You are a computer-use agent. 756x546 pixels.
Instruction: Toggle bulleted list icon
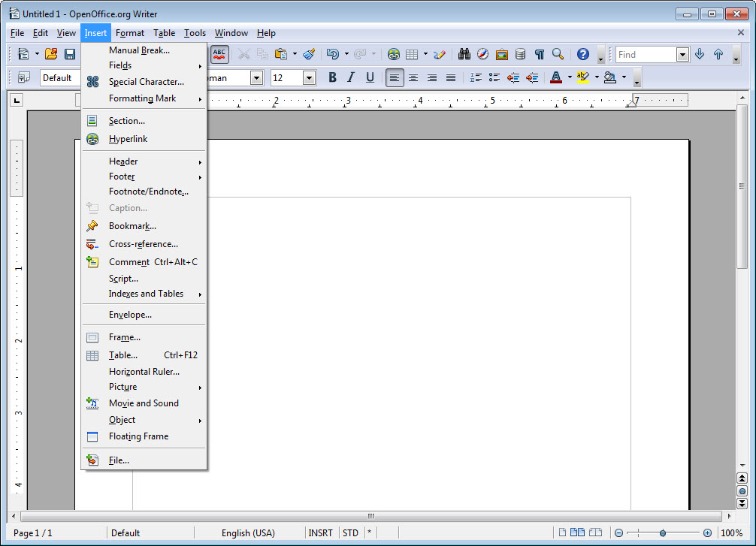(x=494, y=77)
